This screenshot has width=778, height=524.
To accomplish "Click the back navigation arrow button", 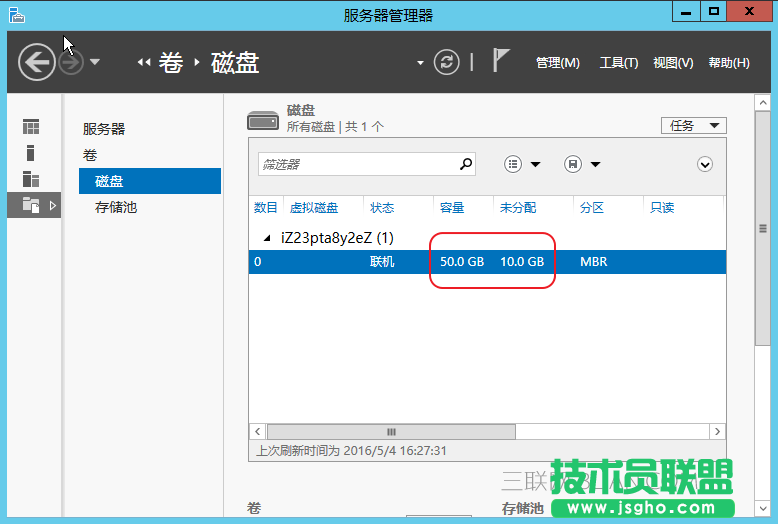I will 37,62.
